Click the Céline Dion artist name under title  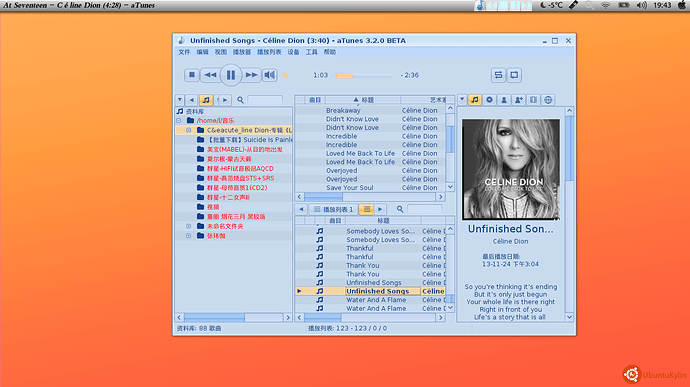click(510, 241)
